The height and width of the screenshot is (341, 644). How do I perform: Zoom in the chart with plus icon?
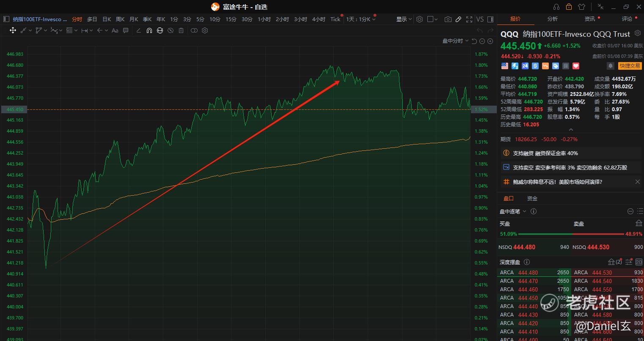coord(490,41)
